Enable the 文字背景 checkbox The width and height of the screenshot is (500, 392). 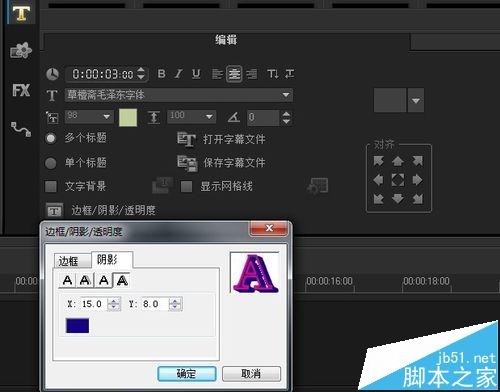pyautogui.click(x=51, y=186)
